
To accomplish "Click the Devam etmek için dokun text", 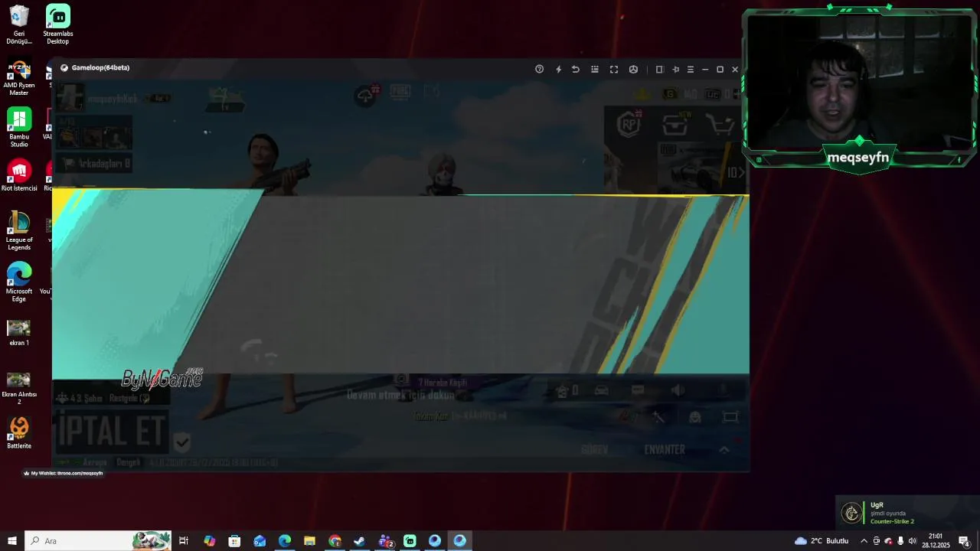I will coord(401,396).
